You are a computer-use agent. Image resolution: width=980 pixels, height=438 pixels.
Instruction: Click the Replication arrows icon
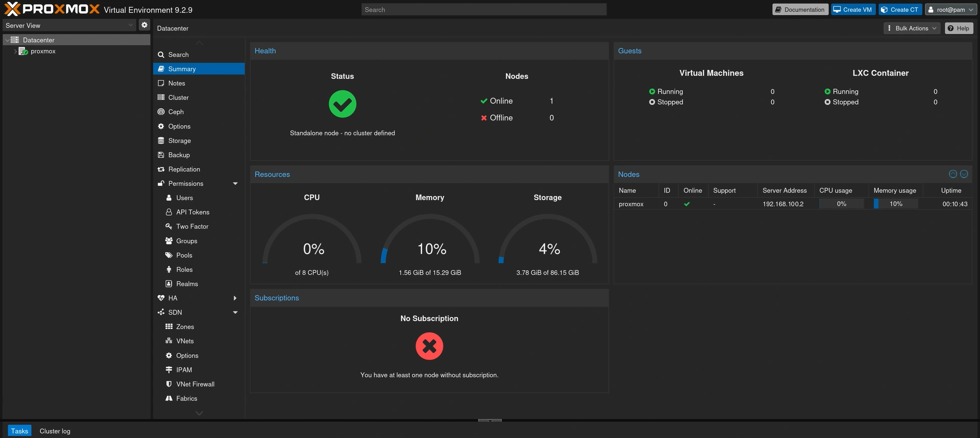pyautogui.click(x=161, y=169)
